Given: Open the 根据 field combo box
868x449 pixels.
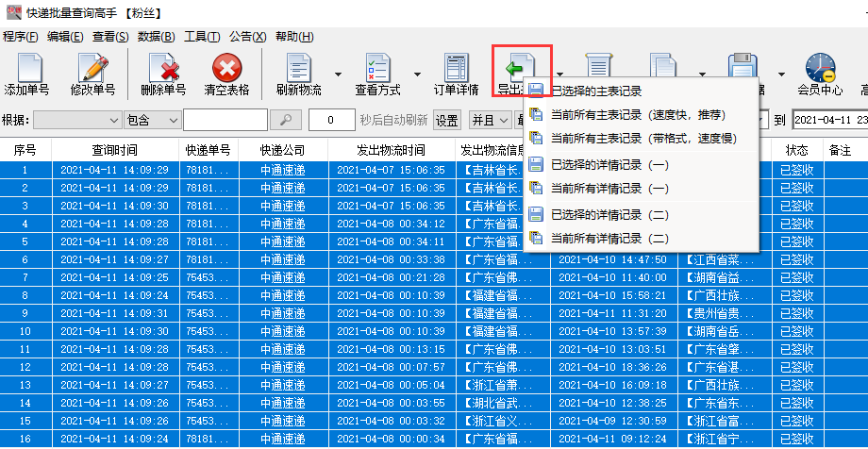Looking at the screenshot, I should point(77,120).
